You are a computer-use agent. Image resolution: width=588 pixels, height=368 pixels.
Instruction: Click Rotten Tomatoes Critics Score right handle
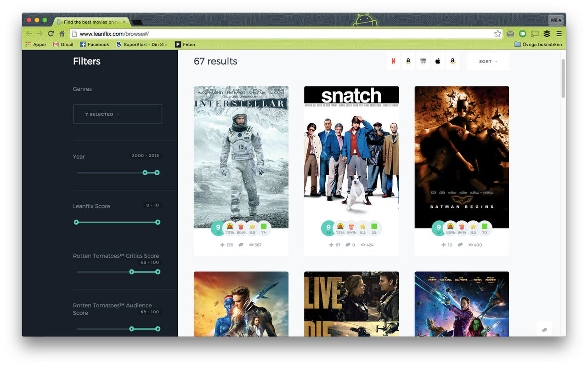coord(158,272)
